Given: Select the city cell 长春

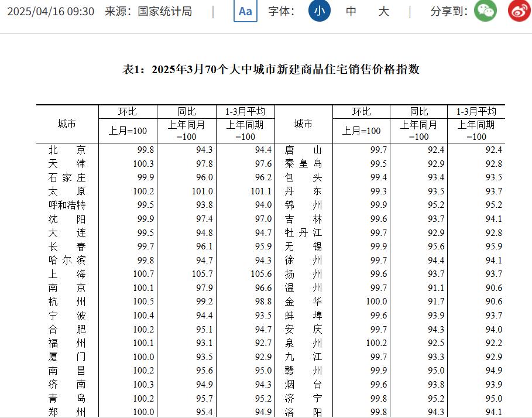Looking at the screenshot, I should point(67,246).
